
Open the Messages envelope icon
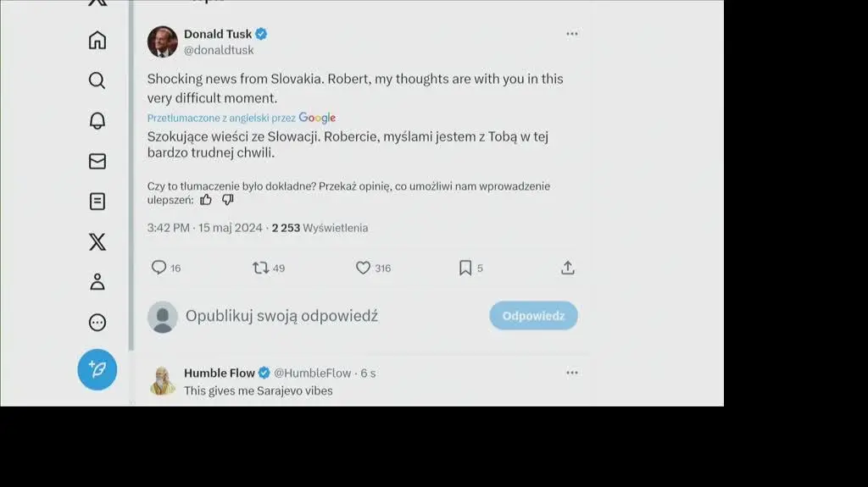click(x=97, y=161)
